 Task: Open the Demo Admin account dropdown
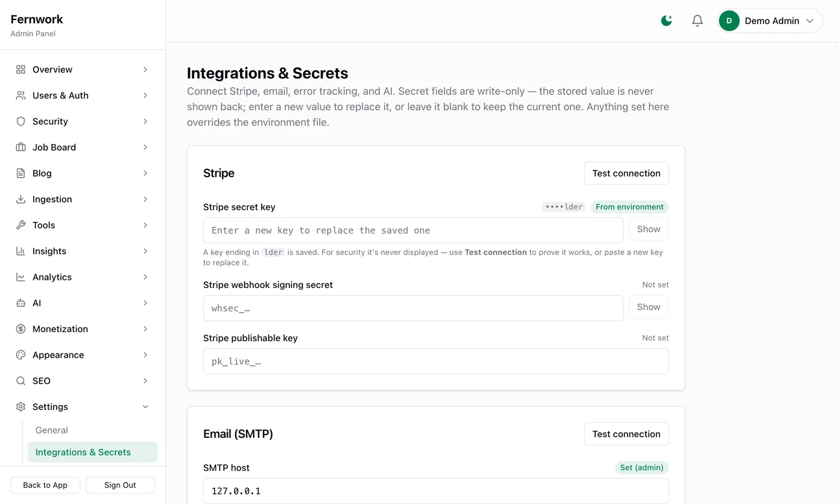[770, 21]
